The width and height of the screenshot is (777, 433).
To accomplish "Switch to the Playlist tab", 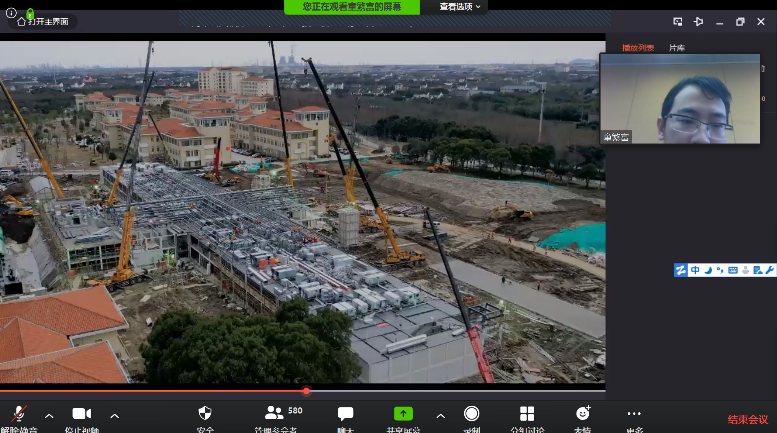I will (637, 47).
